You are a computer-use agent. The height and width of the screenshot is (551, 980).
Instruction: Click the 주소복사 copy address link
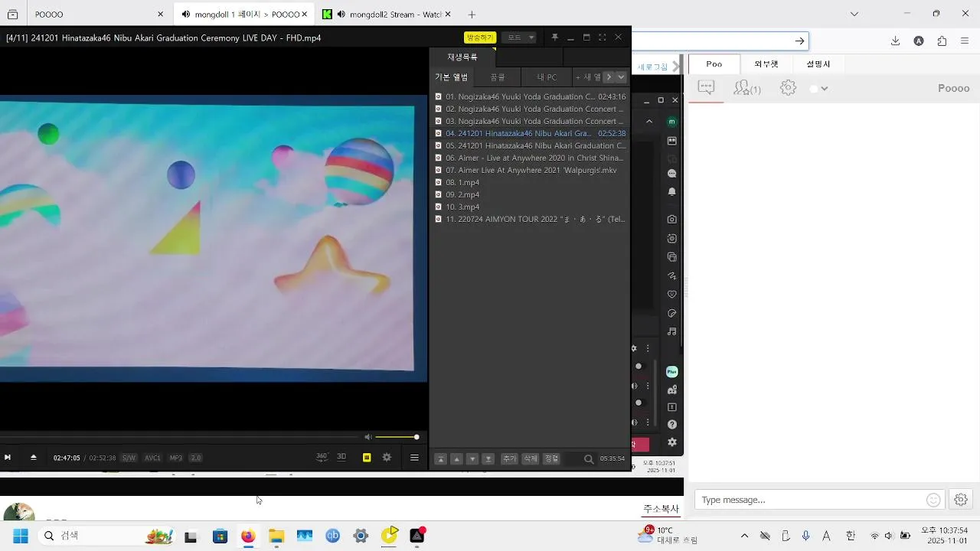pyautogui.click(x=661, y=509)
